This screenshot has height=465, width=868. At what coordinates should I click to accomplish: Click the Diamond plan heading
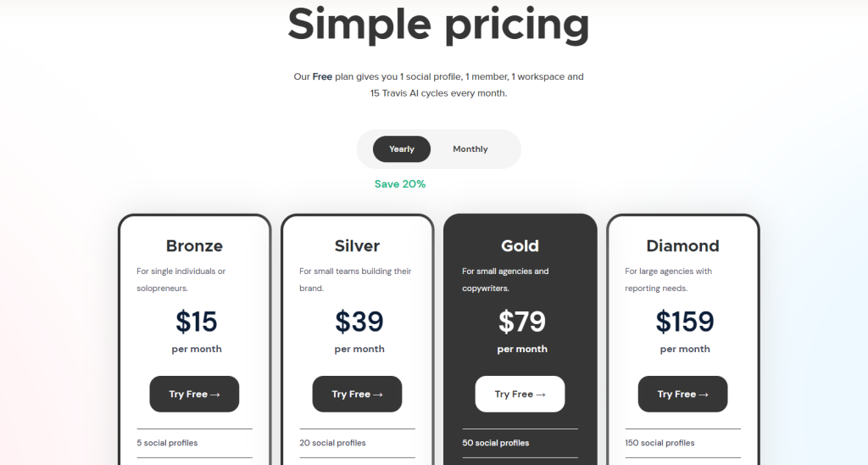point(682,246)
